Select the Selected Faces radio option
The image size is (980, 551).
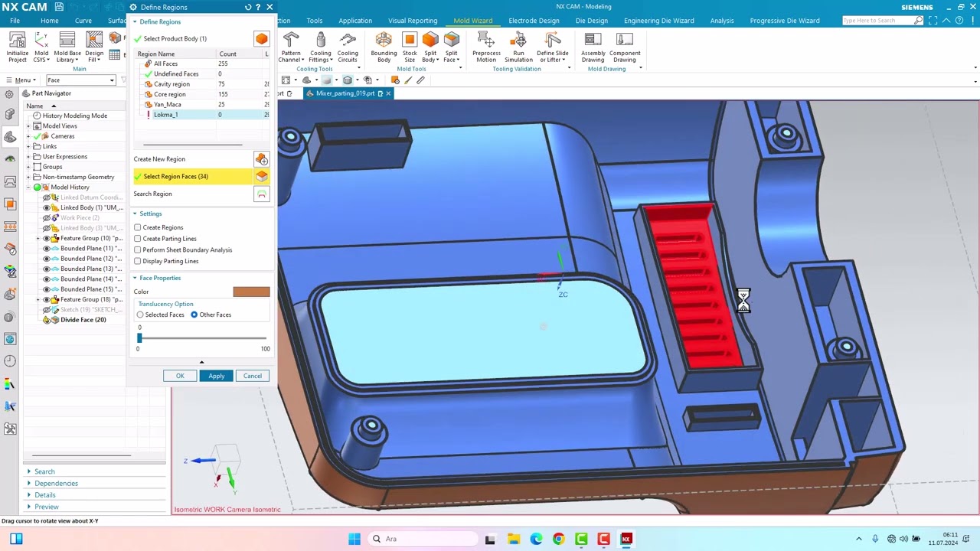(x=140, y=315)
